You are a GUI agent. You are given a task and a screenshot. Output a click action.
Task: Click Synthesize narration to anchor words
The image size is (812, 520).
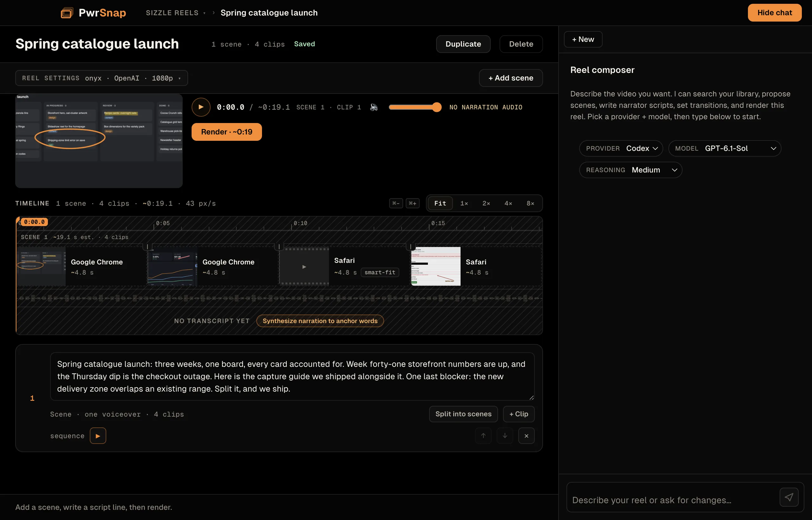pyautogui.click(x=320, y=321)
